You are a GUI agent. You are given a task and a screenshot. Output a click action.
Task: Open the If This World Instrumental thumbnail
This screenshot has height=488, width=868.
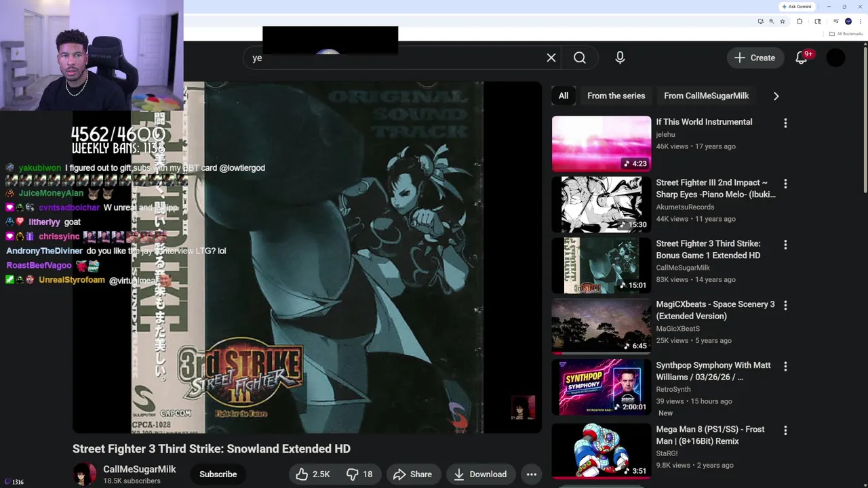click(x=601, y=144)
